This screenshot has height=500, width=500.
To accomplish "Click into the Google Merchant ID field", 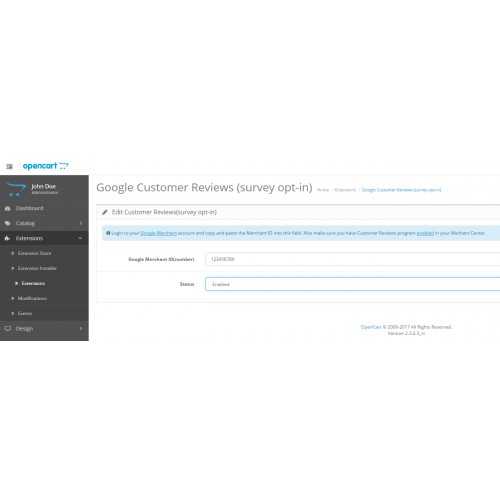I will [x=353, y=259].
